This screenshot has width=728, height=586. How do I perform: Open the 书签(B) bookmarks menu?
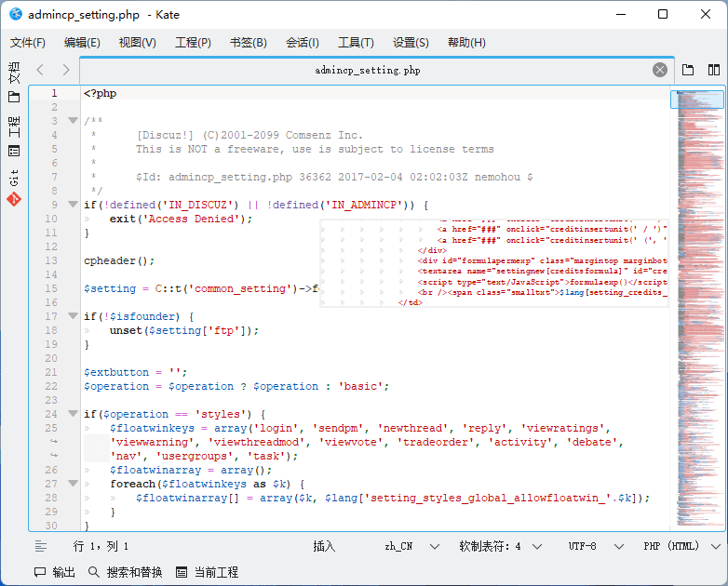(248, 43)
